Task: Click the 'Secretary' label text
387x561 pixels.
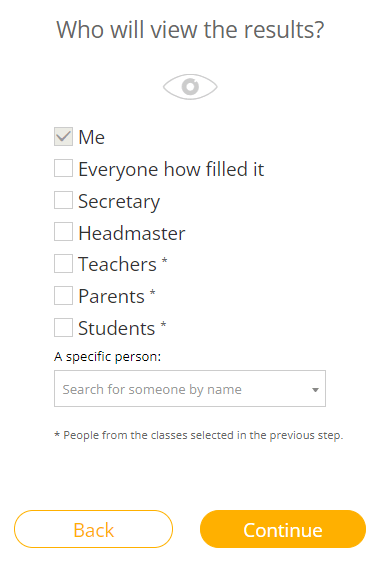Action: [x=119, y=202]
